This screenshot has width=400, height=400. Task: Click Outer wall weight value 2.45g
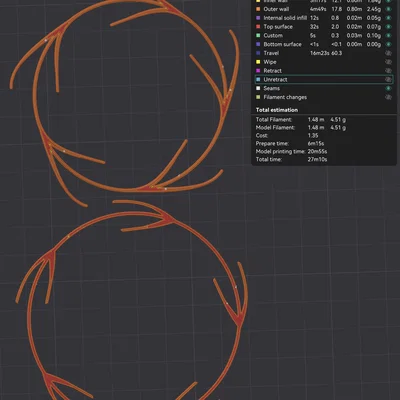[x=374, y=9]
